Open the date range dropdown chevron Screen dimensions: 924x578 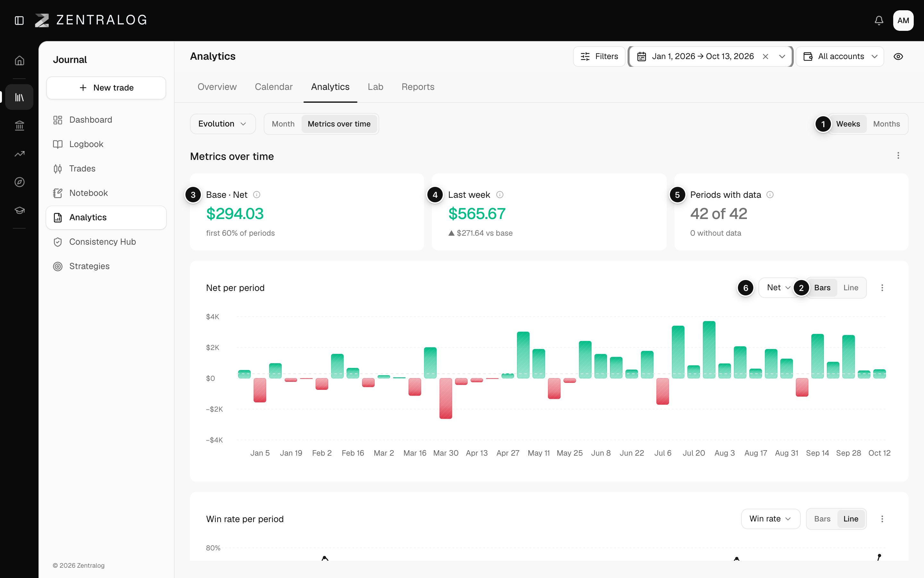click(x=782, y=57)
